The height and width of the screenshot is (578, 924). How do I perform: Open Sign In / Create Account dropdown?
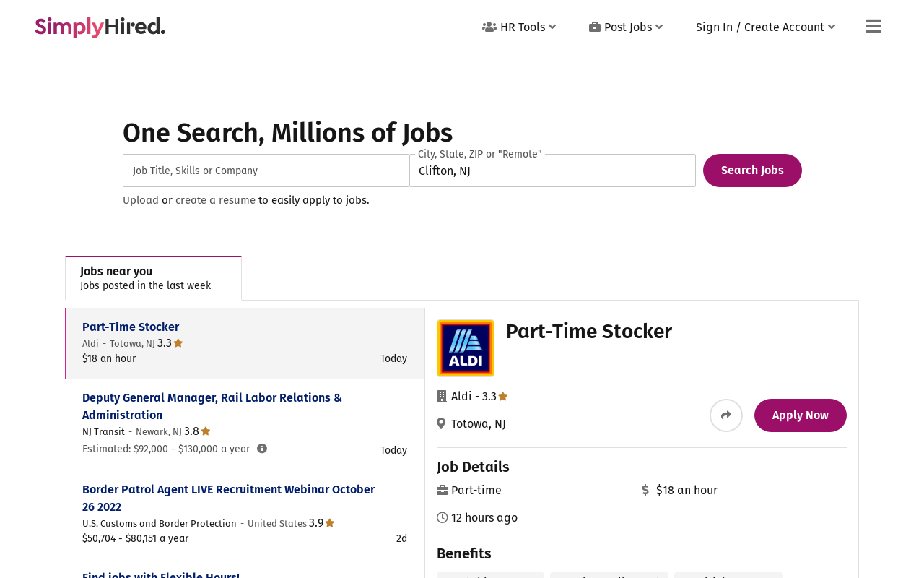[x=765, y=27]
